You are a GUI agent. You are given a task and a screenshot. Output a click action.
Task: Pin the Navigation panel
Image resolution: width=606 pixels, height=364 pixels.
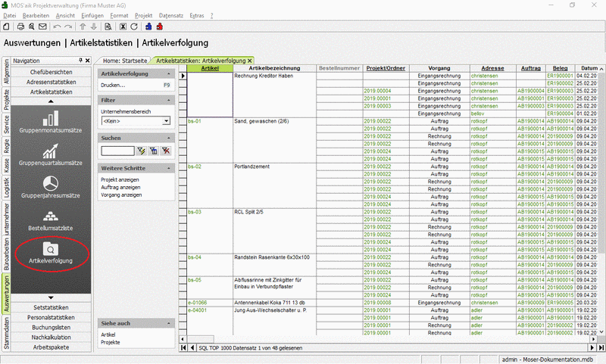(80, 61)
